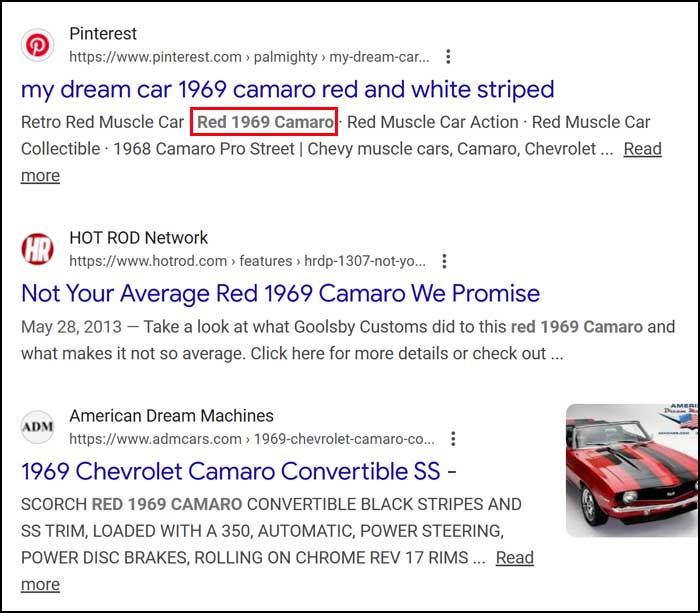
Task: Click '1968 Camaro Pro Street' snippet text
Action: (x=204, y=149)
